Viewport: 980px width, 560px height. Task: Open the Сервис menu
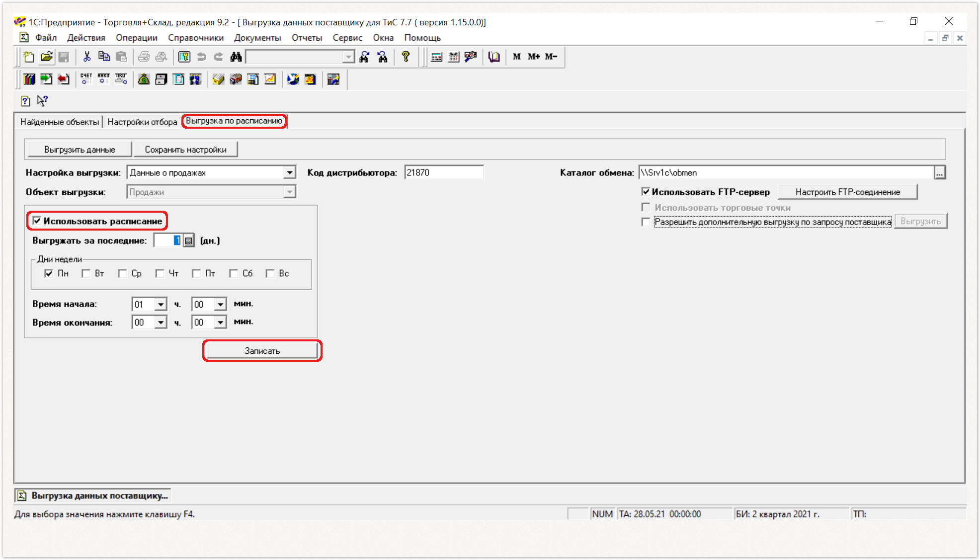coord(347,38)
